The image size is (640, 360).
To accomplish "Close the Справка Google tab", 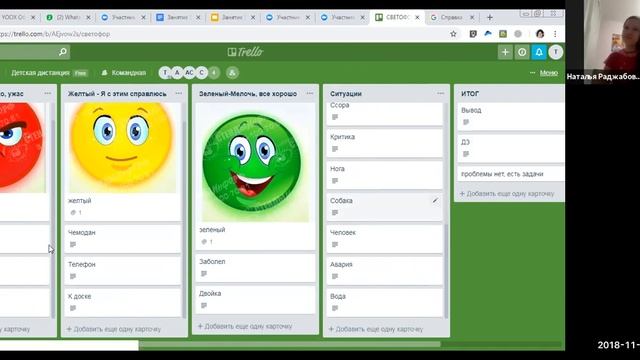I will [x=472, y=17].
